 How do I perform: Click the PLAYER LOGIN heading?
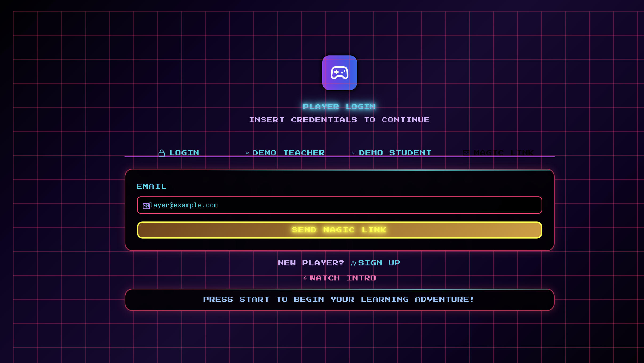coord(339,107)
